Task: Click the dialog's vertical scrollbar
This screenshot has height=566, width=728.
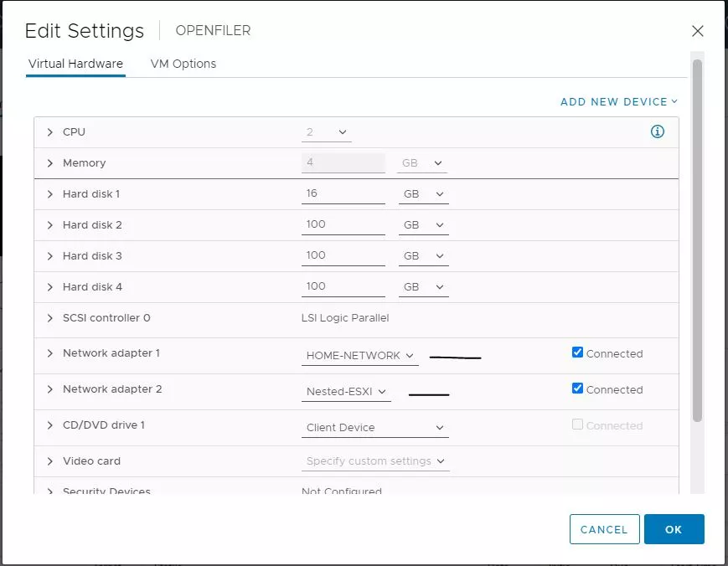Action: pyautogui.click(x=697, y=241)
